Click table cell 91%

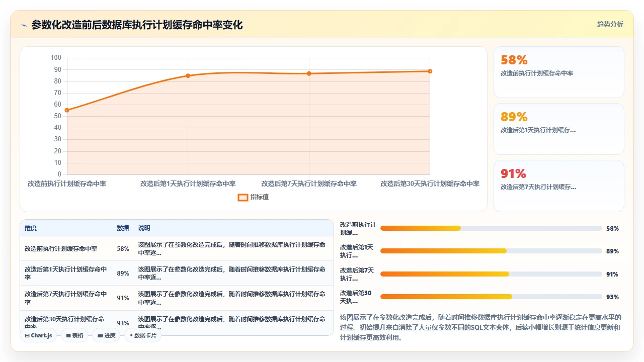tap(123, 298)
